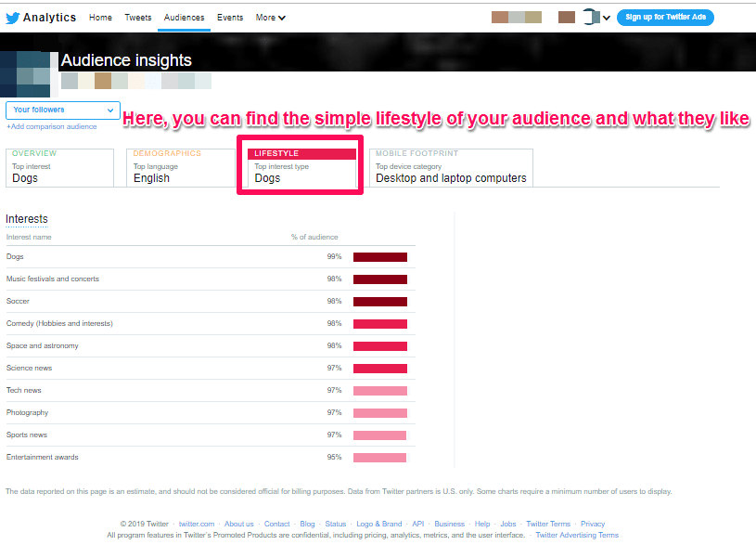Click Entertainment awards interest row
The image size is (756, 545).
tap(211, 457)
